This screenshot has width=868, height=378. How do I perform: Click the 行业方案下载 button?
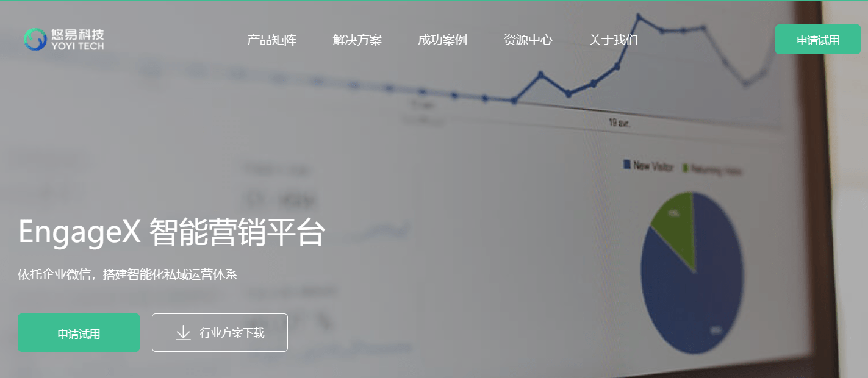[220, 333]
